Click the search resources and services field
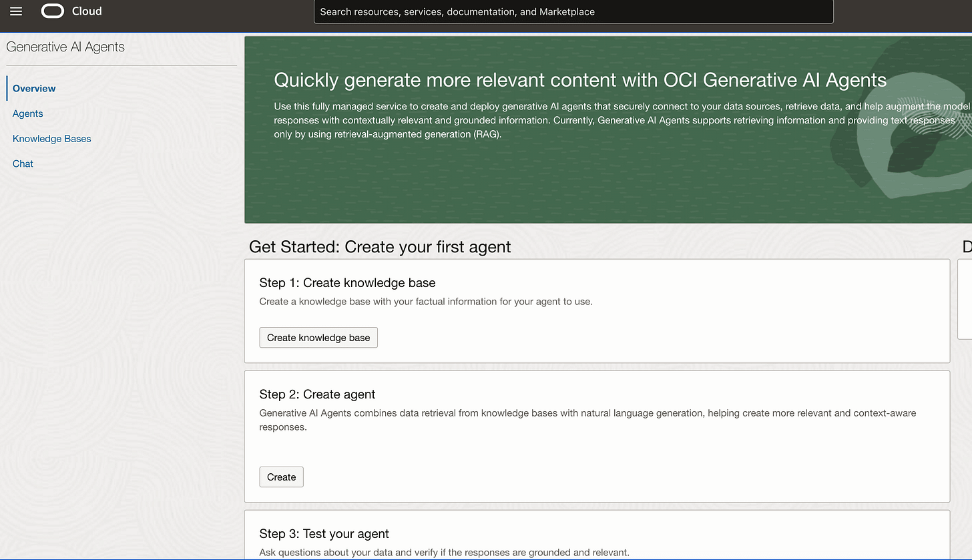 pos(573,11)
